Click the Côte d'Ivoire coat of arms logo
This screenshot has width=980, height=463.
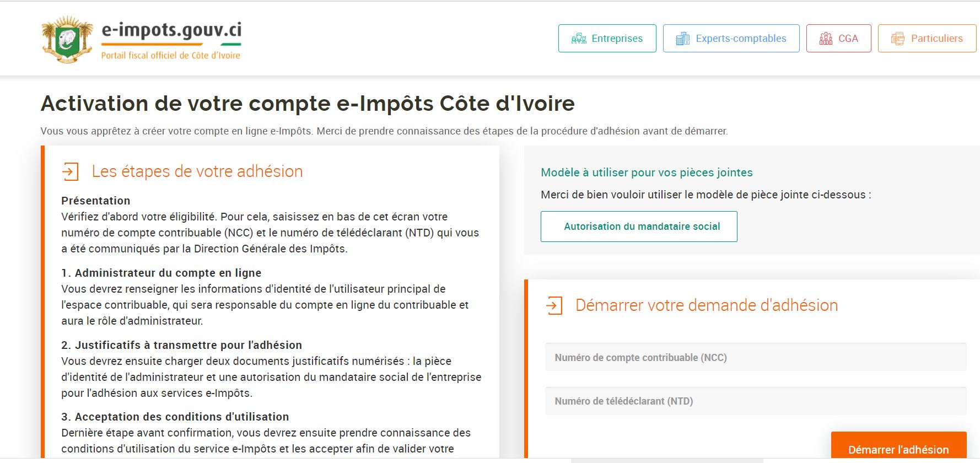[x=67, y=40]
